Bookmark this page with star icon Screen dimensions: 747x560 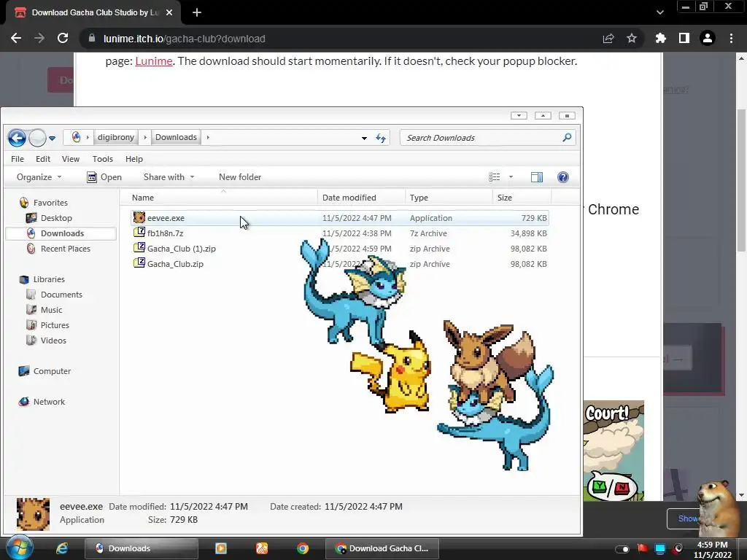632,39
